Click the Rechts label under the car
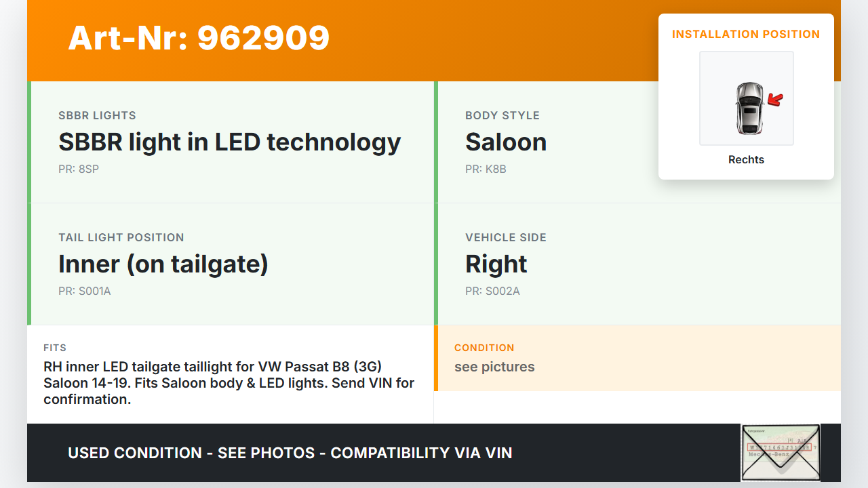The image size is (868, 488). [746, 160]
